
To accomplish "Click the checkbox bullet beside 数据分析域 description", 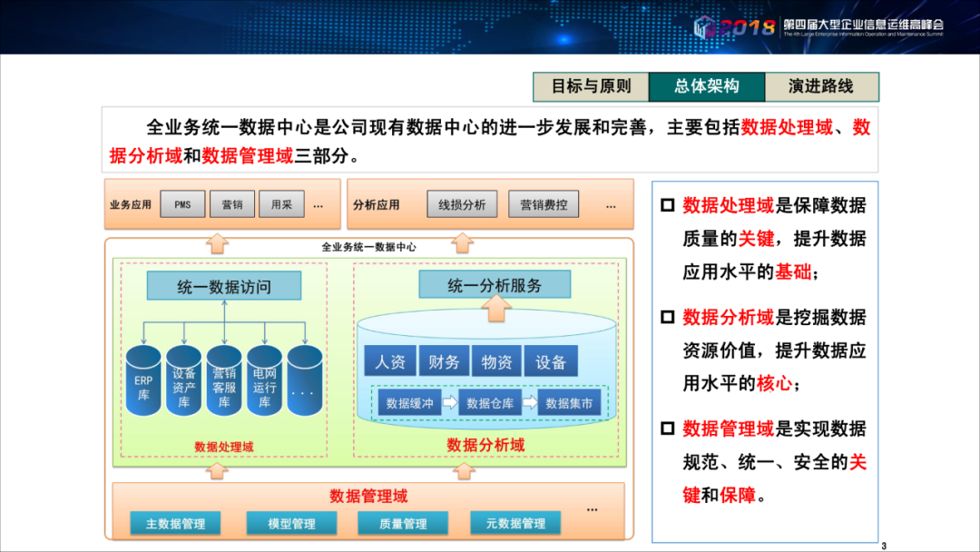I will (668, 317).
